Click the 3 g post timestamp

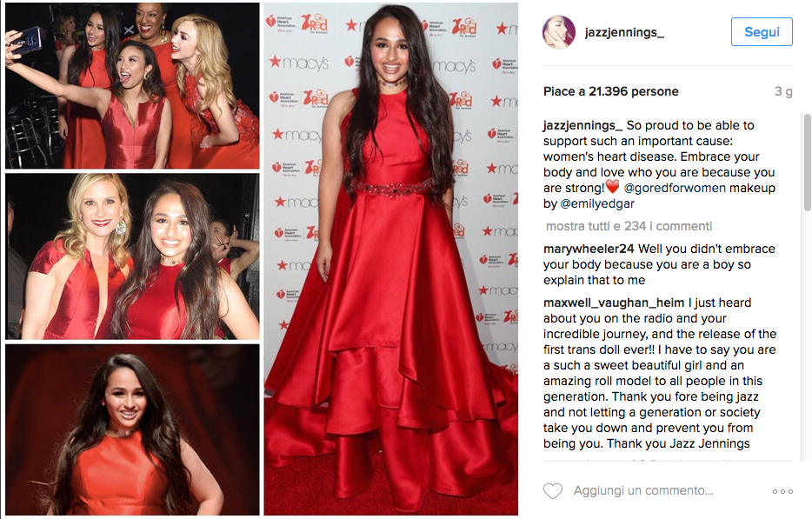click(783, 91)
